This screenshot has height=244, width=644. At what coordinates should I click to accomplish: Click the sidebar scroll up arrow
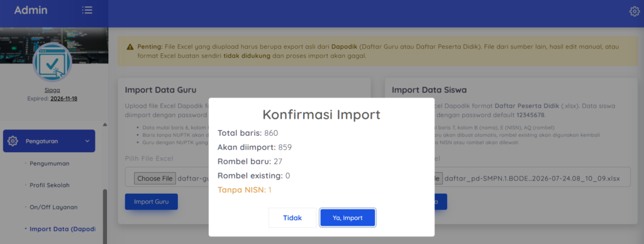(x=105, y=125)
